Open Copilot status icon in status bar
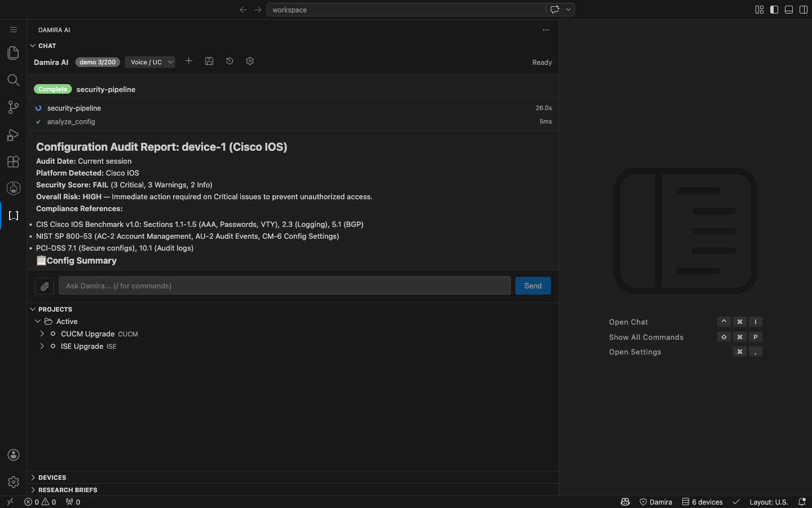Image resolution: width=812 pixels, height=508 pixels. (x=625, y=502)
